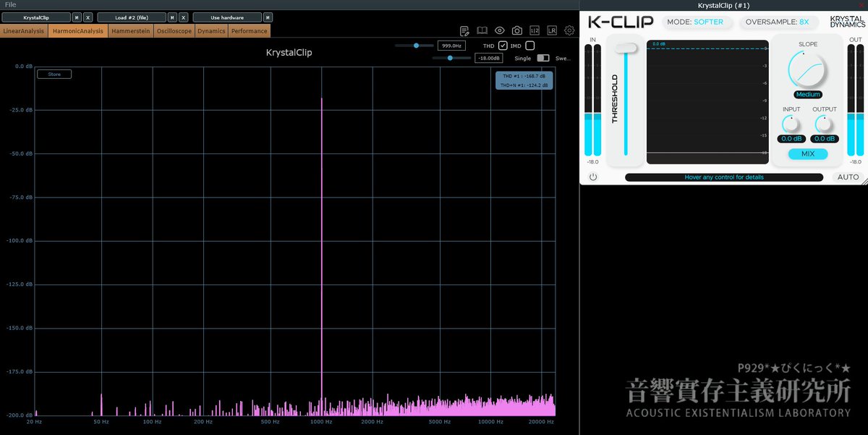Open settings gear icon
This screenshot has height=435, width=868.
[569, 30]
